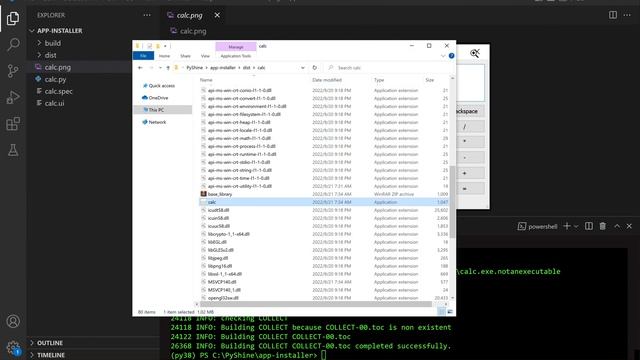Open the Manage gear icon in VS Code
Screen dimensions: 640x360
tap(13, 348)
